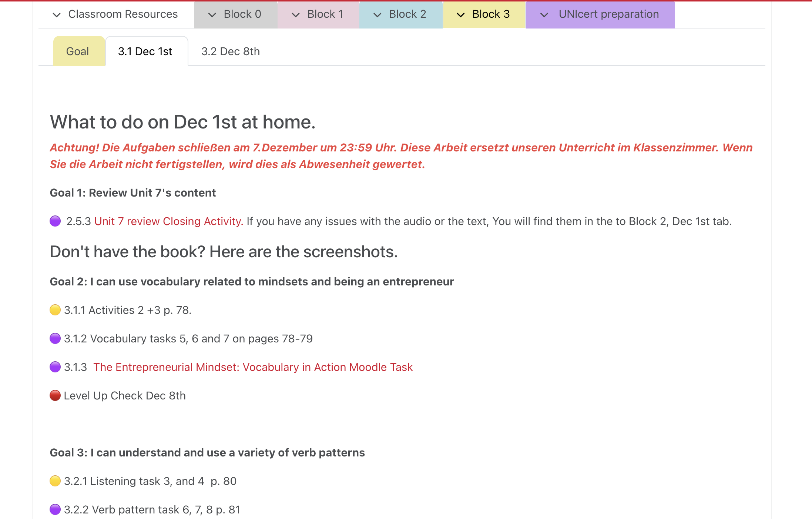
Task: Click yellow circle beside 3.2.1 Listening task
Action: coord(55,481)
